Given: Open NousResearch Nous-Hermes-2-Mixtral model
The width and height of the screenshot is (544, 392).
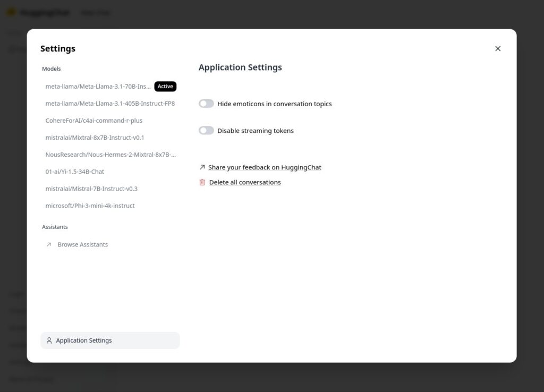Looking at the screenshot, I should pos(110,155).
